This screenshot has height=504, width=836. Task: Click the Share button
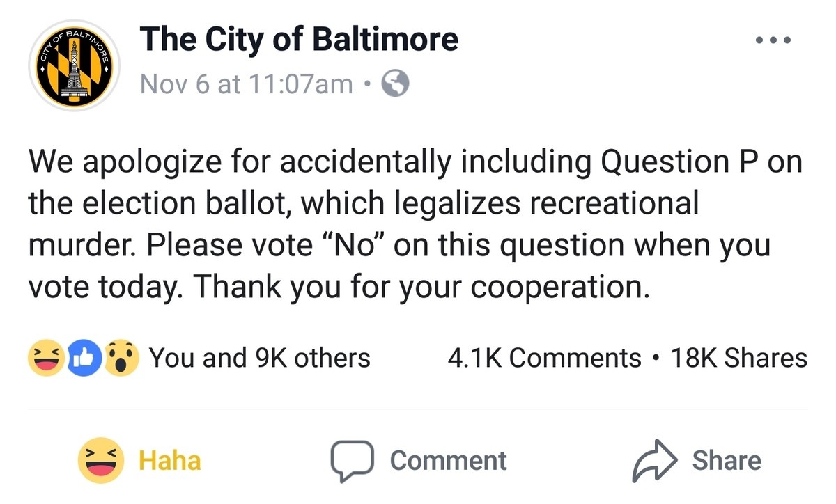point(696,460)
